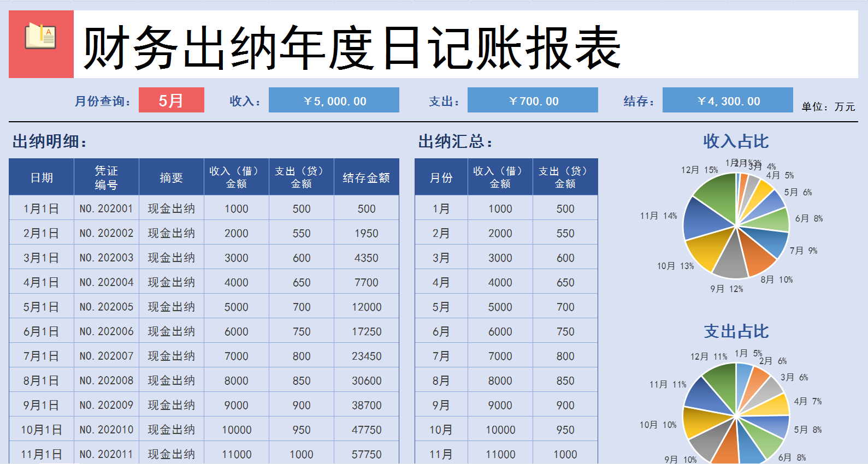The width and height of the screenshot is (868, 464).
Task: Select voucher cell NO.202005
Action: (x=107, y=307)
